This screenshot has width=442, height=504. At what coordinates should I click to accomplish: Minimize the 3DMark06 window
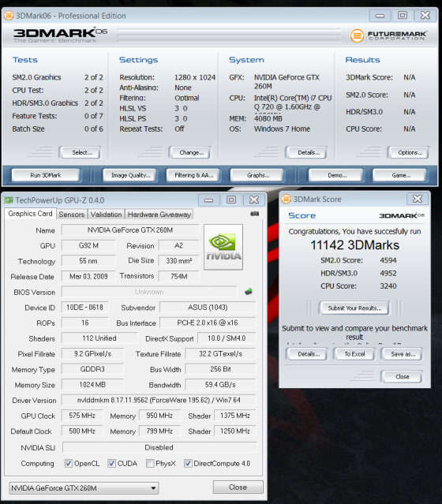coord(380,16)
